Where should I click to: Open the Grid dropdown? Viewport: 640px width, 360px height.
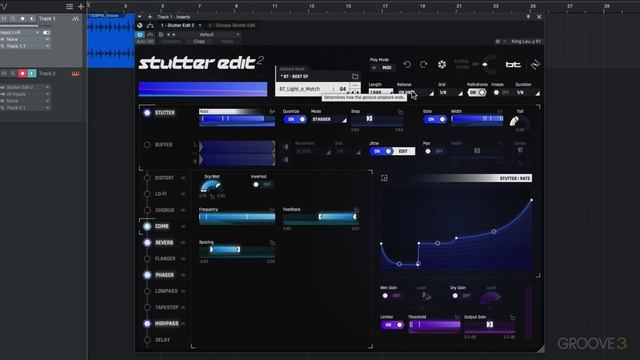click(450, 93)
